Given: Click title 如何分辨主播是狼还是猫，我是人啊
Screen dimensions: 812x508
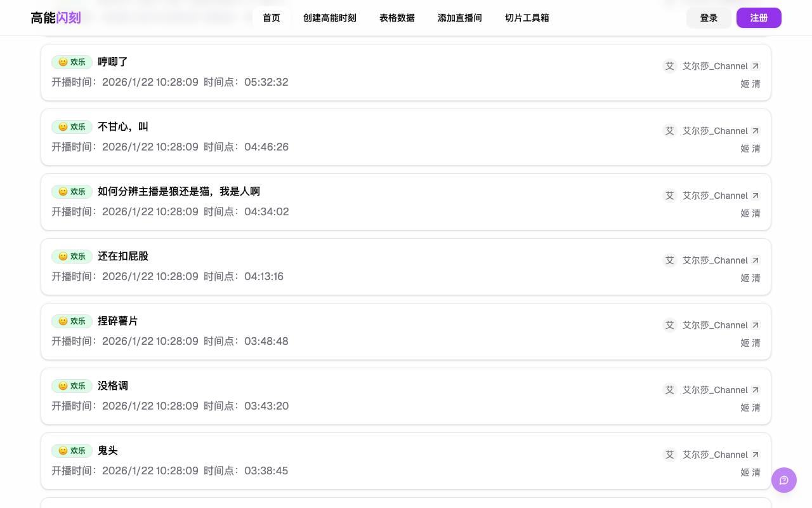Looking at the screenshot, I should pos(179,191).
